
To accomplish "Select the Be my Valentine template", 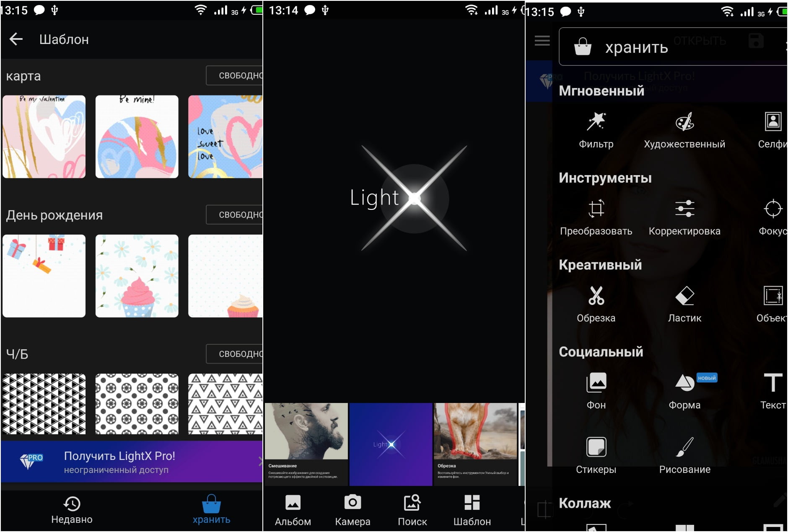I will click(x=44, y=137).
